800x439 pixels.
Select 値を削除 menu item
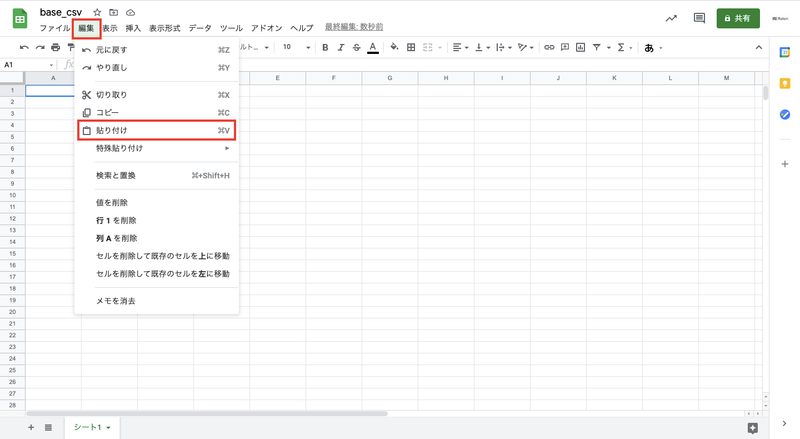pos(157,202)
